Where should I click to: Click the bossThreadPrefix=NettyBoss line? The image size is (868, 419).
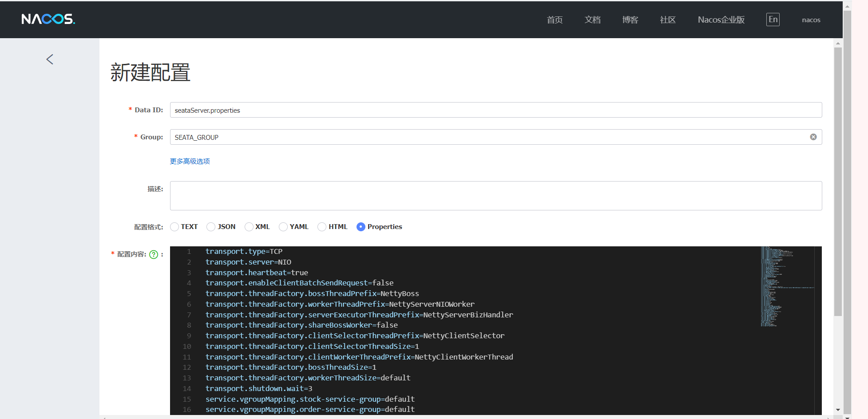pyautogui.click(x=312, y=294)
